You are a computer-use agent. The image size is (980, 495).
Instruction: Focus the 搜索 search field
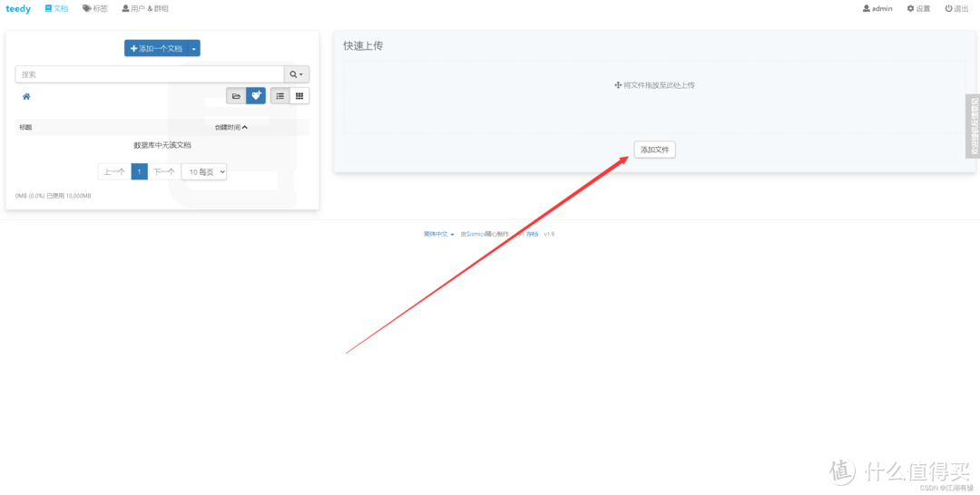[x=150, y=74]
